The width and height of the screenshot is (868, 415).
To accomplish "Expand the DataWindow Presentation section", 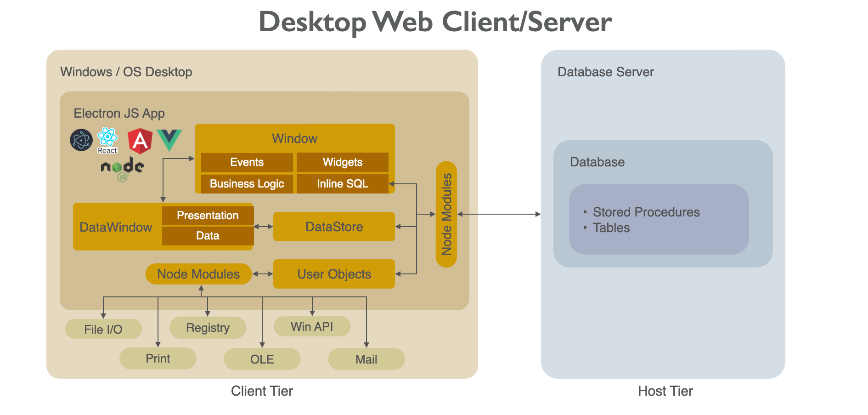I will (x=208, y=215).
